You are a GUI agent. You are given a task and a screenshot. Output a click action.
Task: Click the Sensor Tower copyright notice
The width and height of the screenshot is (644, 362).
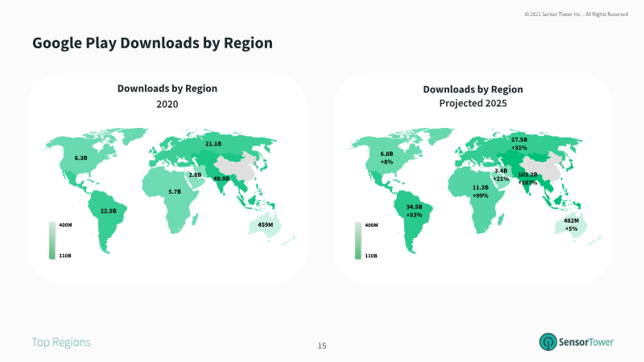coord(576,14)
